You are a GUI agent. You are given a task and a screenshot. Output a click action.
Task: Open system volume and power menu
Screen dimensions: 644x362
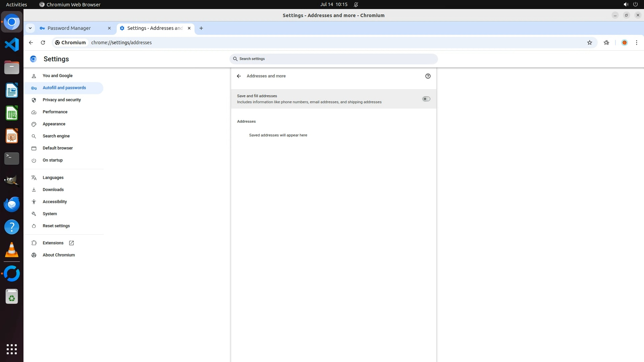630,4
